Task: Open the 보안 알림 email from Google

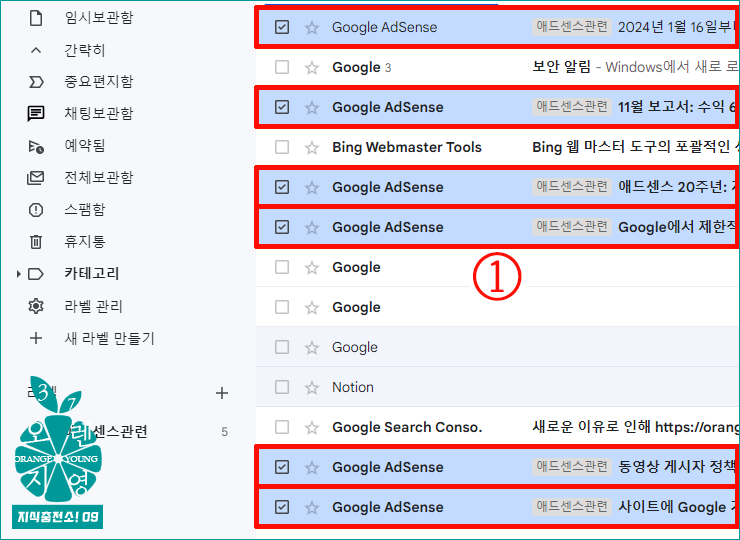Action: point(562,67)
